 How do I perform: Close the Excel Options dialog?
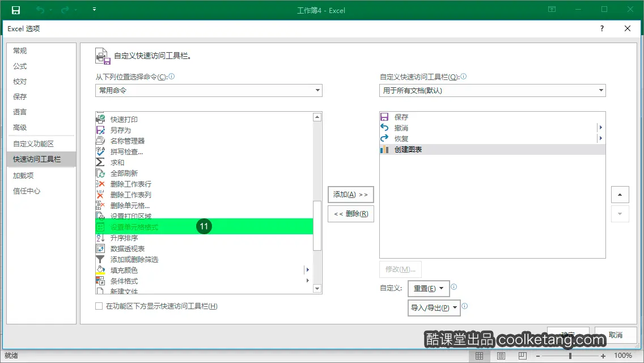627,28
